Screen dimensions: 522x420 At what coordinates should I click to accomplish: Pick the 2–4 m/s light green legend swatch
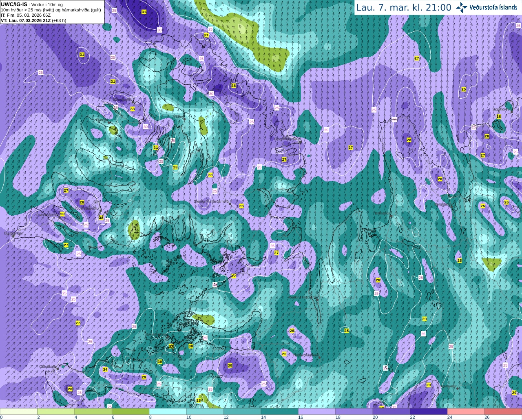56,411
